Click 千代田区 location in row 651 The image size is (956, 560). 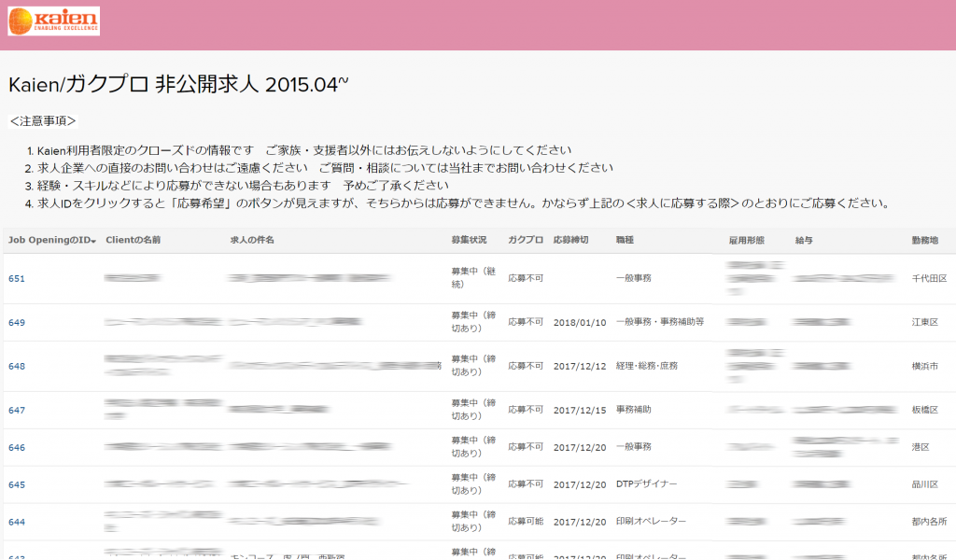click(x=929, y=278)
